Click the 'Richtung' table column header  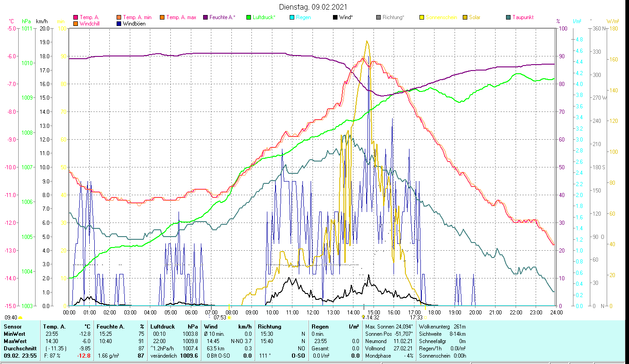[x=270, y=327]
